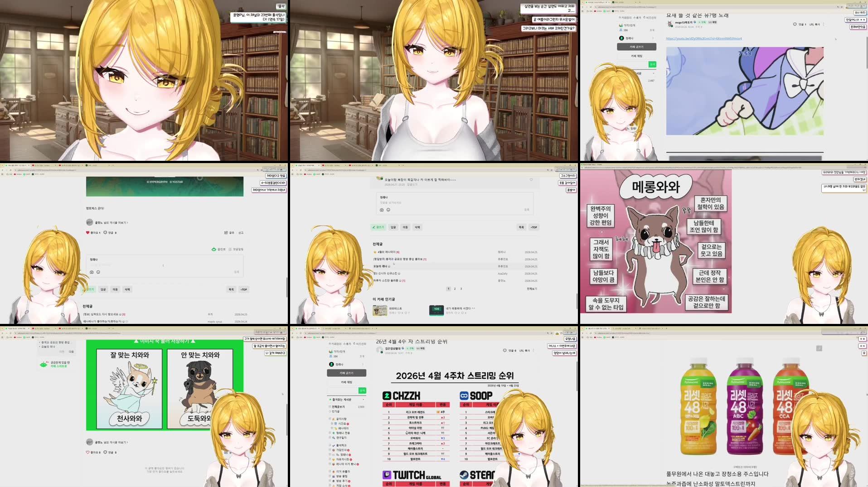Click the video thumbnail in 뉴?뱅 노래 post

[745, 91]
